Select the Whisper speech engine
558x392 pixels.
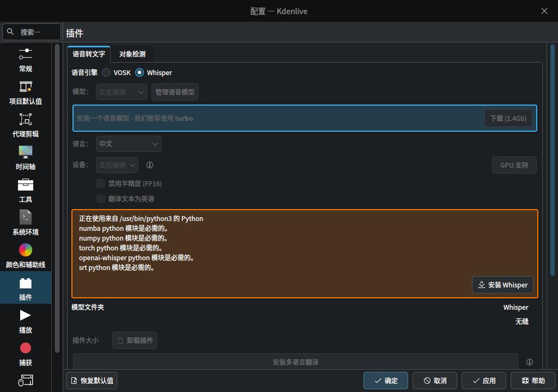point(153,72)
